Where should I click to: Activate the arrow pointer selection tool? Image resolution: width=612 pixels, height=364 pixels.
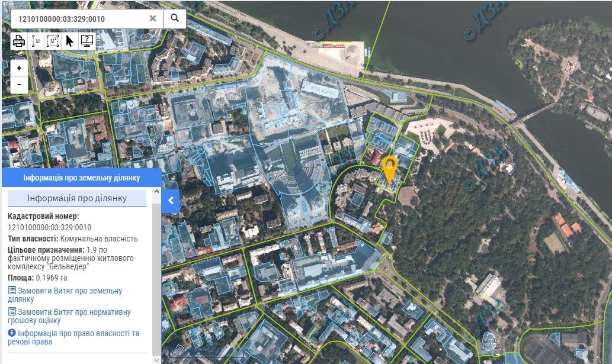pyautogui.click(x=70, y=41)
